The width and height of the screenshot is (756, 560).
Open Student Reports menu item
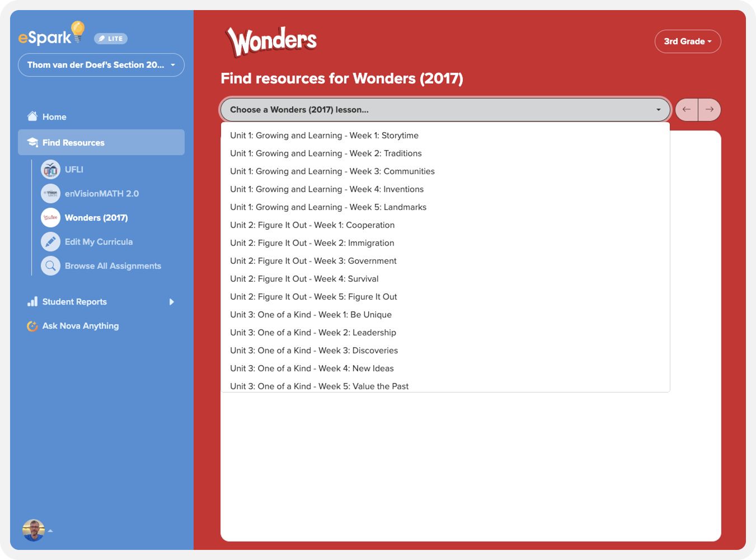(74, 301)
